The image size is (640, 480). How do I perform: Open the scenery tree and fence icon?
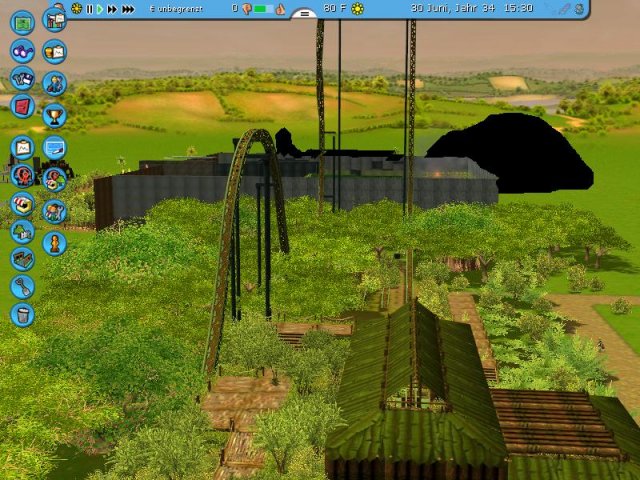click(x=22, y=232)
